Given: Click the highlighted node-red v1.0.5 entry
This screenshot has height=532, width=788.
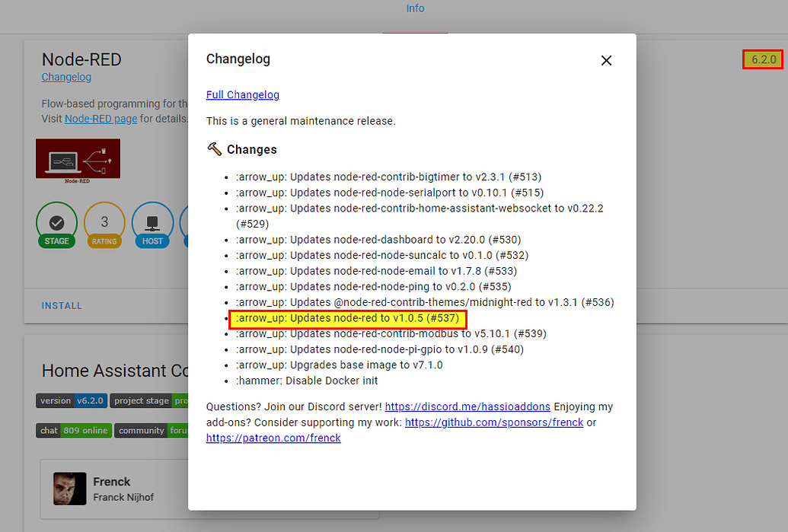Looking at the screenshot, I should pos(348,318).
